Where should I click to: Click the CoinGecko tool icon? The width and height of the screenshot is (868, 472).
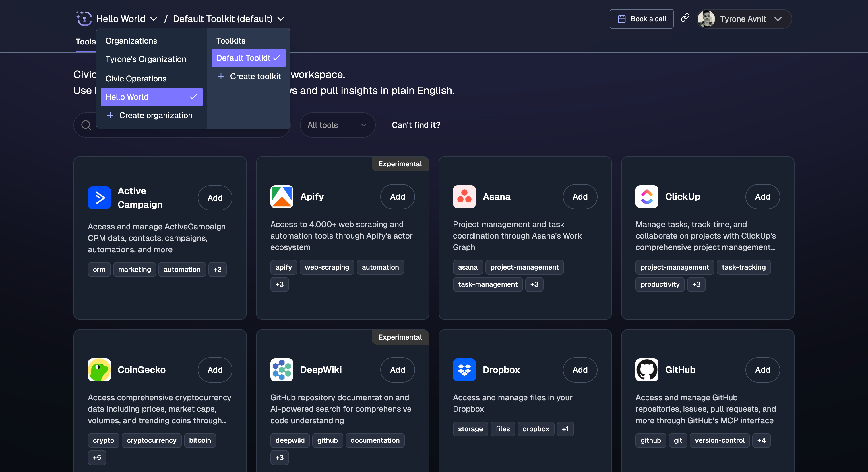pyautogui.click(x=99, y=370)
